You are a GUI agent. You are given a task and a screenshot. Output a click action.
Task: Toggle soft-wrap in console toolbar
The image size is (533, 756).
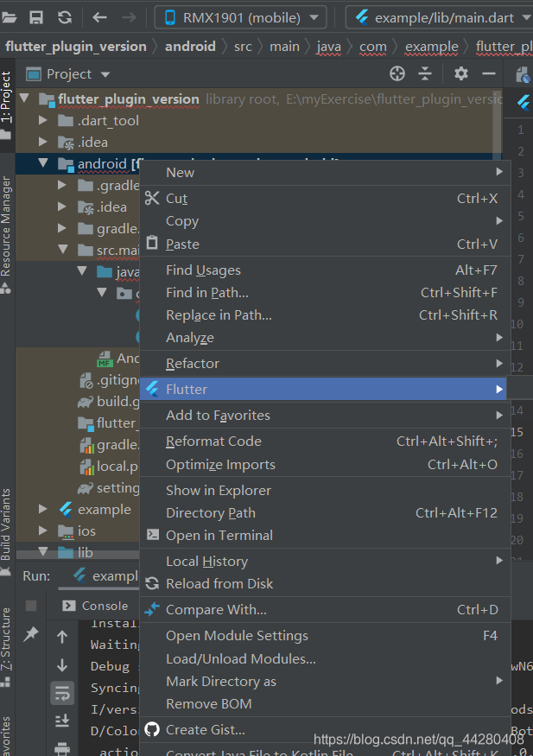(62, 693)
